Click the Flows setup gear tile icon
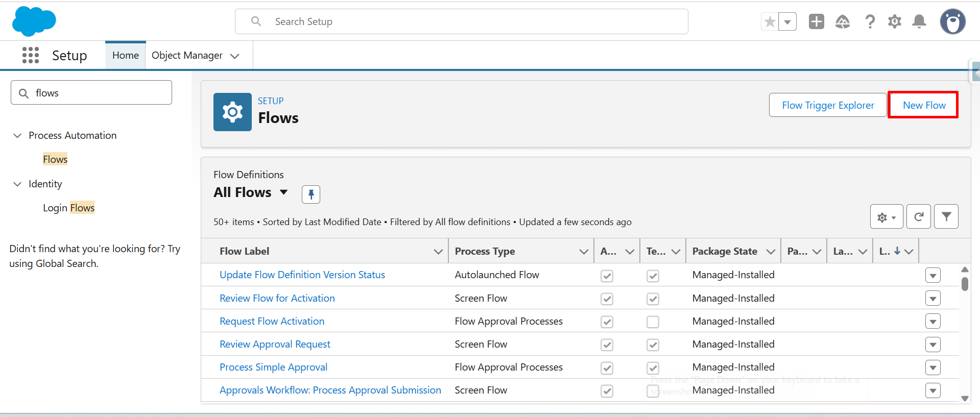The height and width of the screenshot is (417, 980). pyautogui.click(x=232, y=112)
